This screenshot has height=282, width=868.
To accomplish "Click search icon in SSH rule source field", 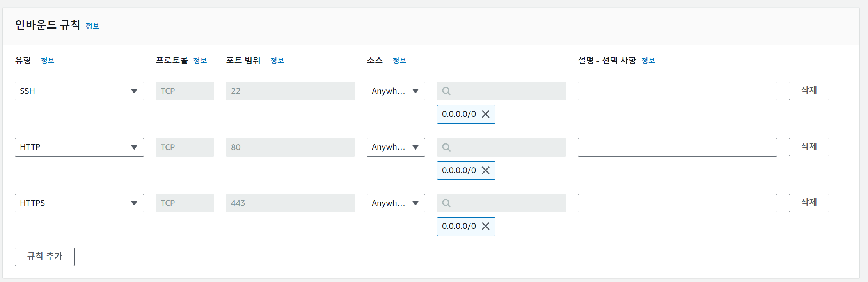I will tap(446, 91).
